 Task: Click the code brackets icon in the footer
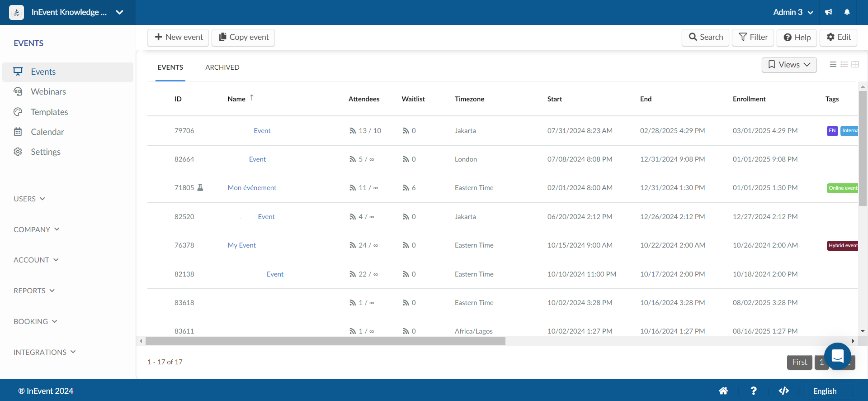(784, 391)
